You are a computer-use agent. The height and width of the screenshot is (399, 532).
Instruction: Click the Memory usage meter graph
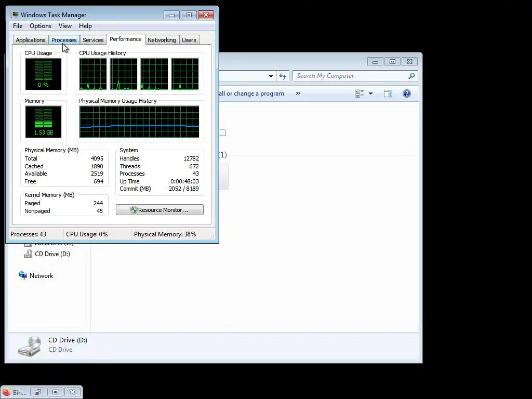point(43,122)
